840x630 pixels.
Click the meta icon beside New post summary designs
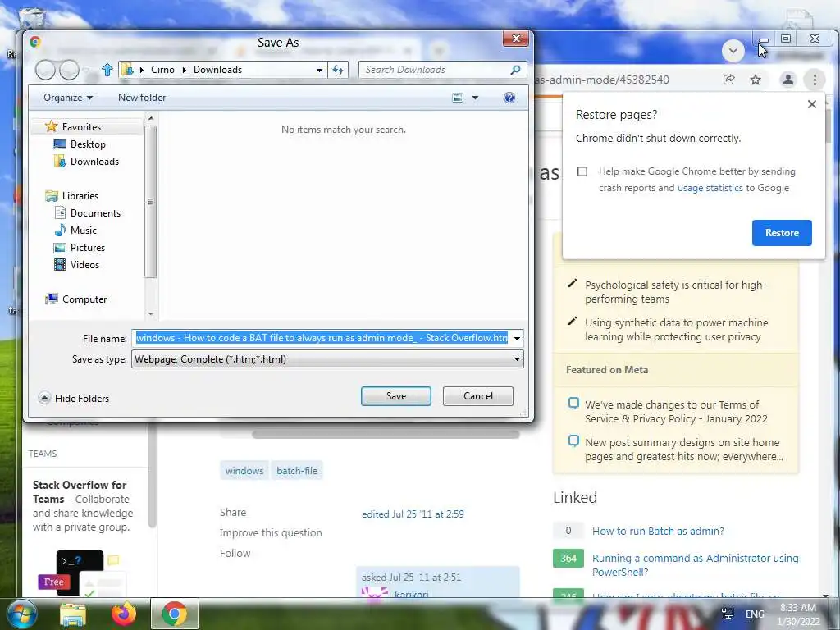click(x=573, y=441)
